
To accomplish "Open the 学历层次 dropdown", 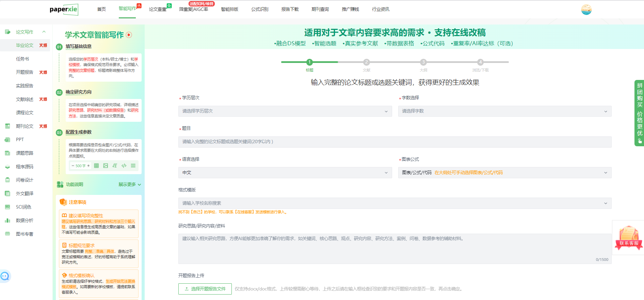I will pyautogui.click(x=285, y=111).
